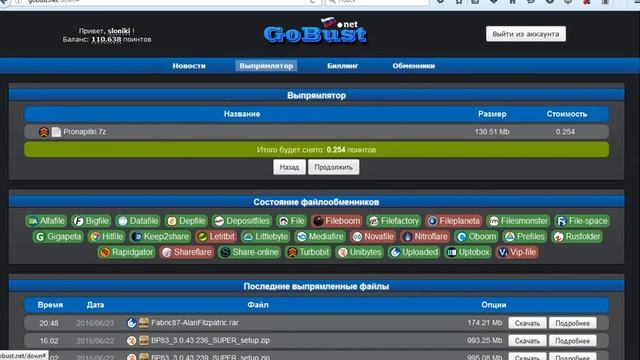Image resolution: width=640 pixels, height=360 pixels.
Task: Open the Биллинг section
Action: pos(342,66)
